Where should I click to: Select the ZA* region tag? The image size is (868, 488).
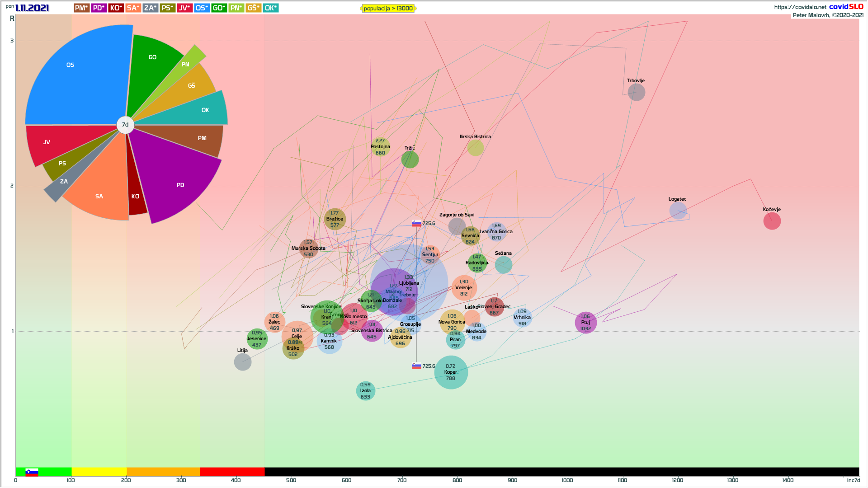[151, 8]
